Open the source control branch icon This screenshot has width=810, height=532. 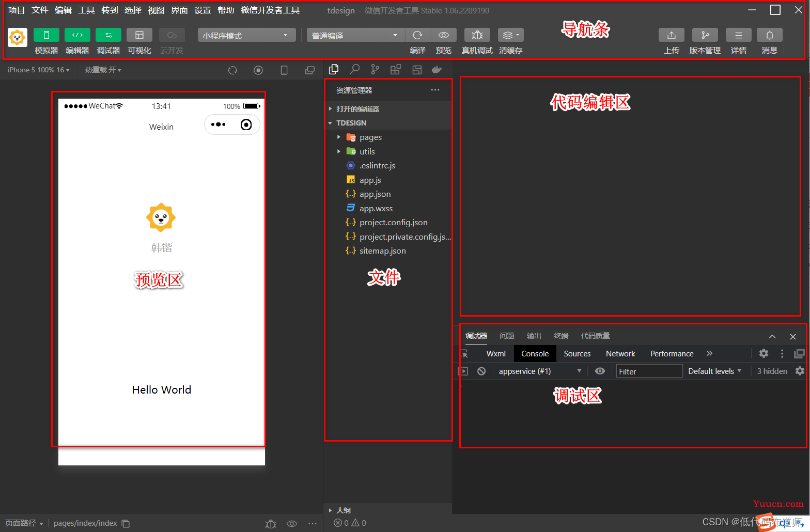[x=375, y=69]
